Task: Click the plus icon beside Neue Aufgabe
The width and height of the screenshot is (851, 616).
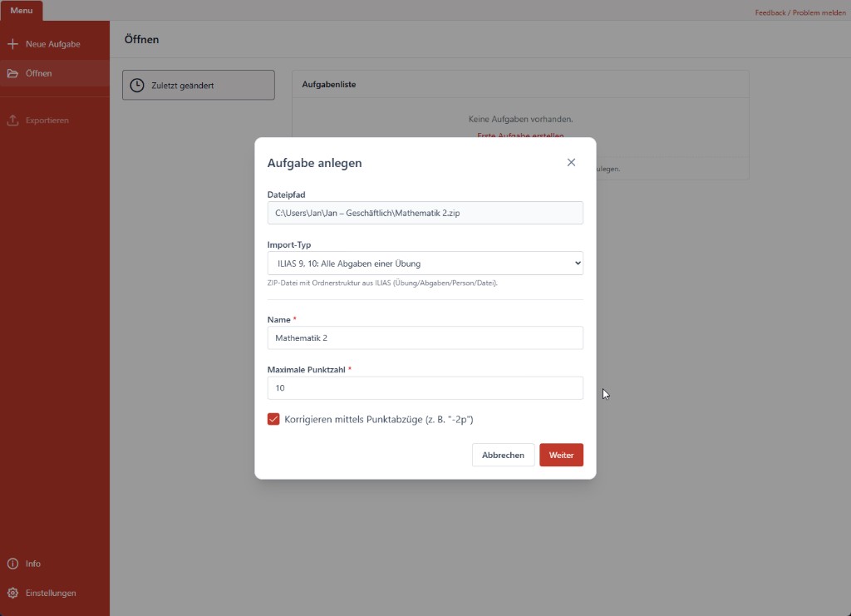Action: (12, 44)
